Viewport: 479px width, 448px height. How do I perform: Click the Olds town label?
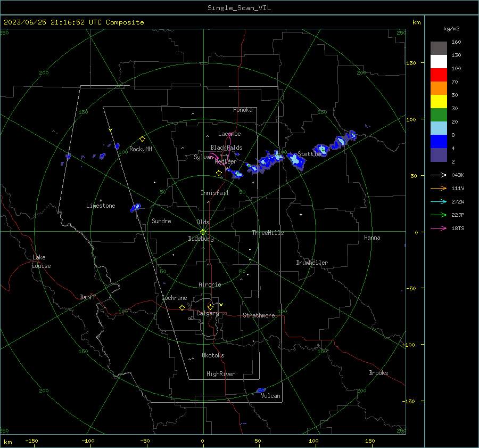(x=203, y=222)
